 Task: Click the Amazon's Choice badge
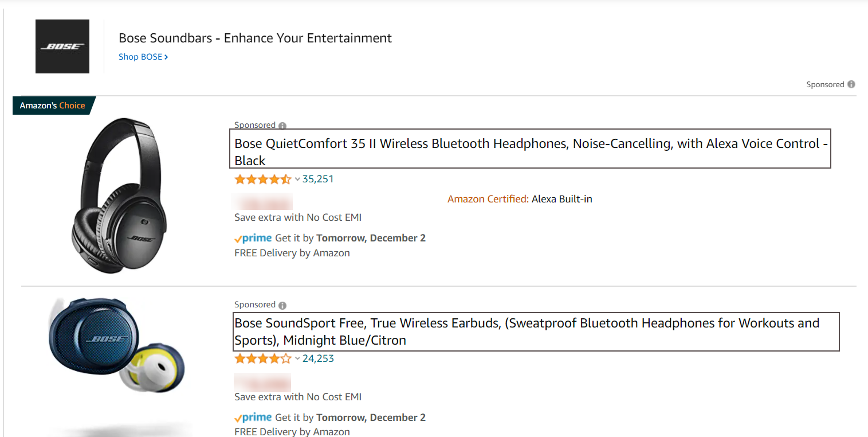pos(53,106)
